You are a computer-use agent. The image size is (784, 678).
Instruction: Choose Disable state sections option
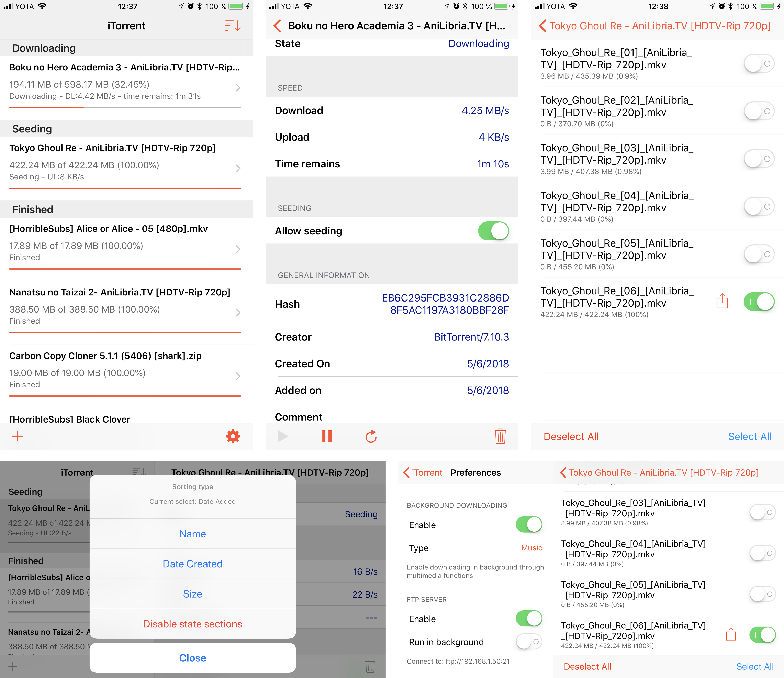tap(193, 624)
